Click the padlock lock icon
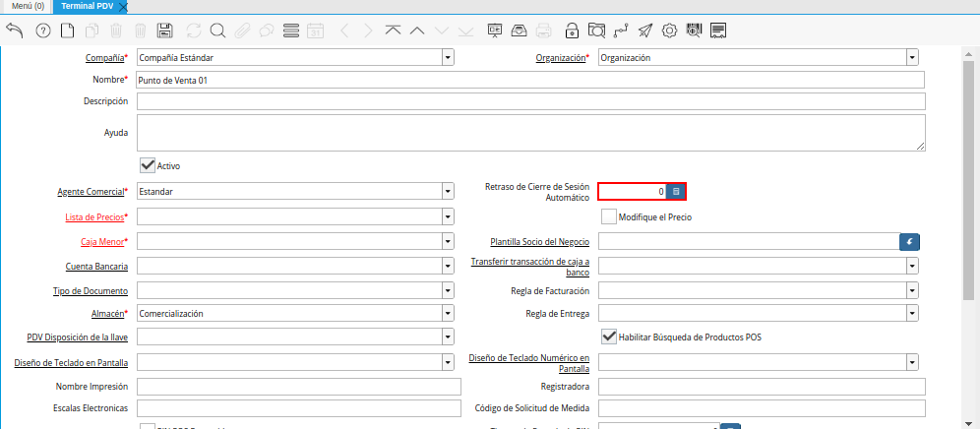Screen dimensions: 980x429 572,31
